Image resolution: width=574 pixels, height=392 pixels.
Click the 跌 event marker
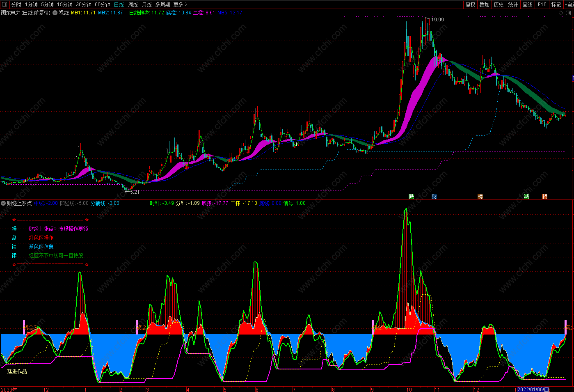412,196
